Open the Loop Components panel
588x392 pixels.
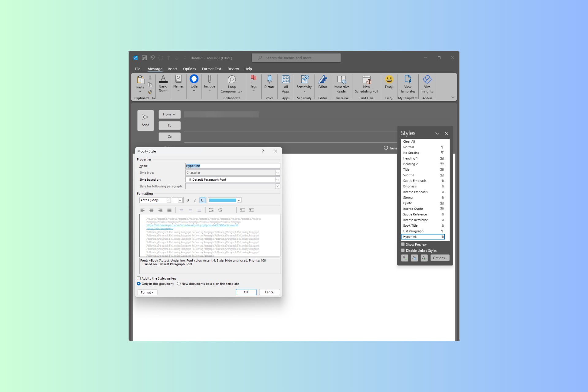click(232, 84)
